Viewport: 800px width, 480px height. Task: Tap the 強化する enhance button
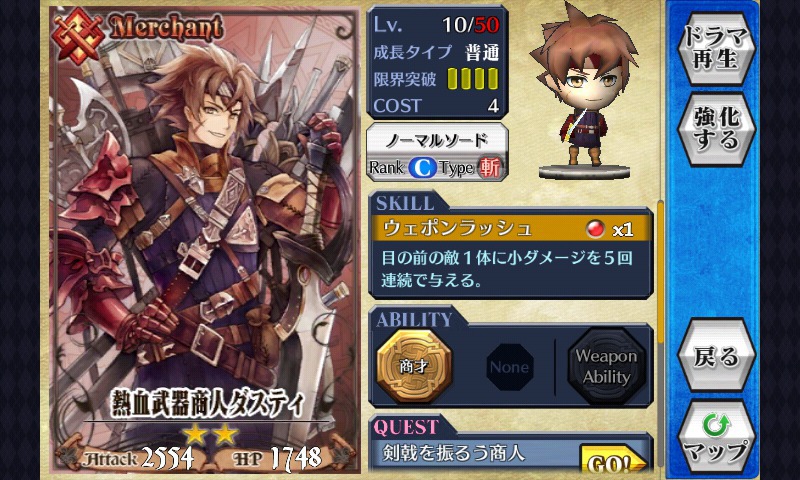(716, 130)
